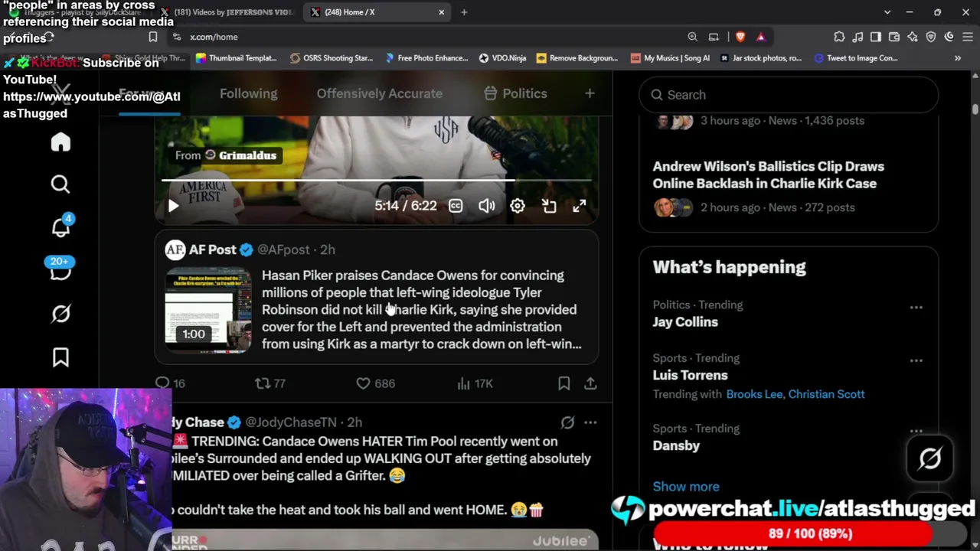
Task: Expand the video to fullscreen
Action: pyautogui.click(x=580, y=206)
